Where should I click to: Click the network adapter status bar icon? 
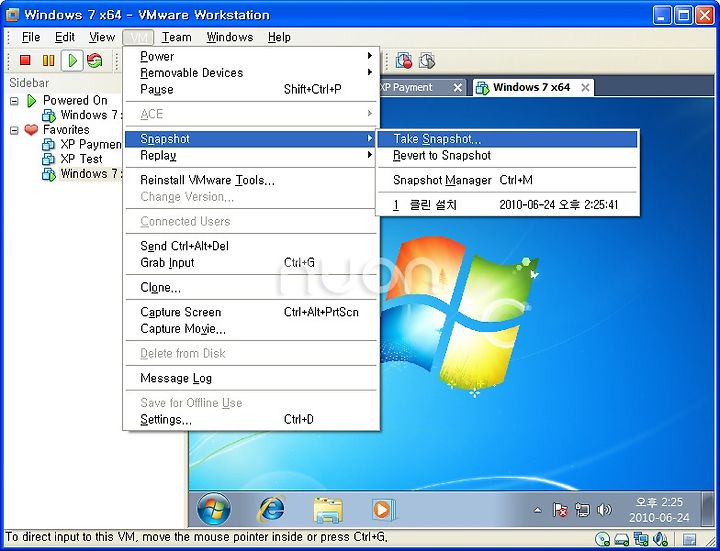641,539
